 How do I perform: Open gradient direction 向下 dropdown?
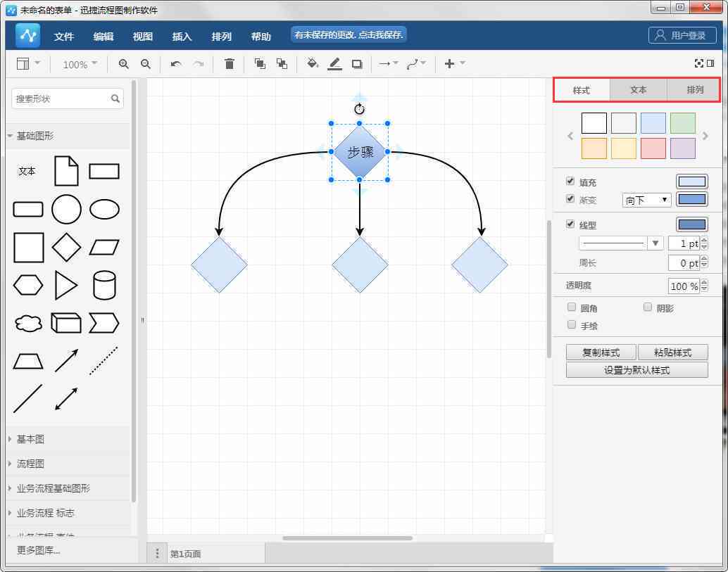coord(647,200)
